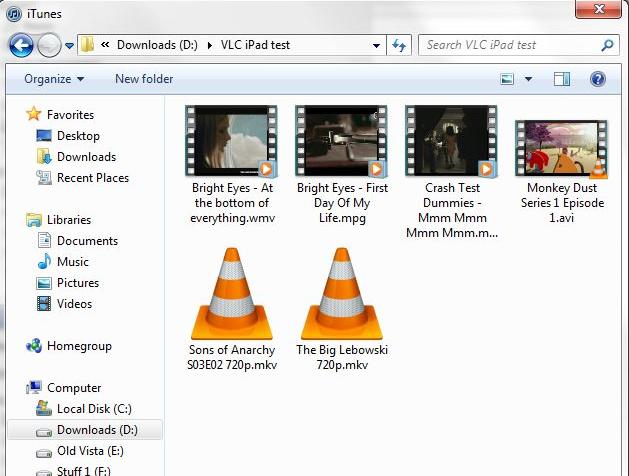Click the Change your view icon

(x=507, y=79)
